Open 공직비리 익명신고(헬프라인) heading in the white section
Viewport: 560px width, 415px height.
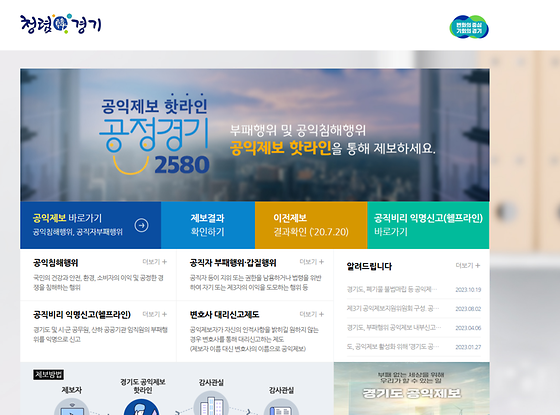click(x=82, y=315)
